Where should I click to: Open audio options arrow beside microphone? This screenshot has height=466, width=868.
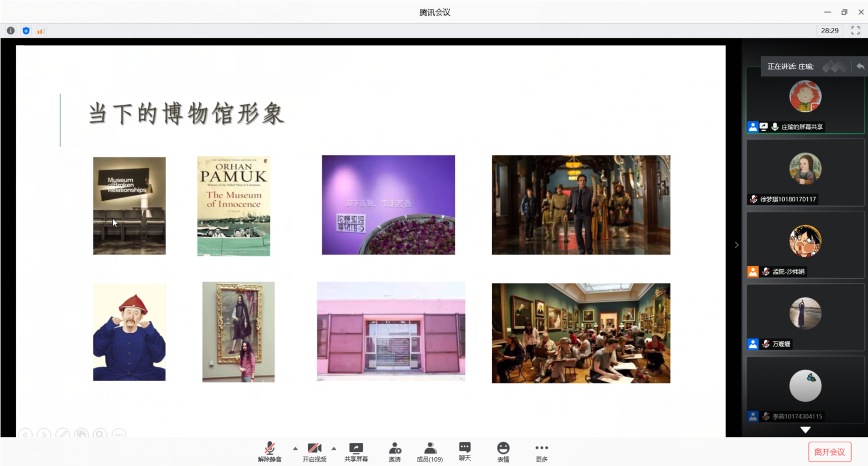coord(295,449)
